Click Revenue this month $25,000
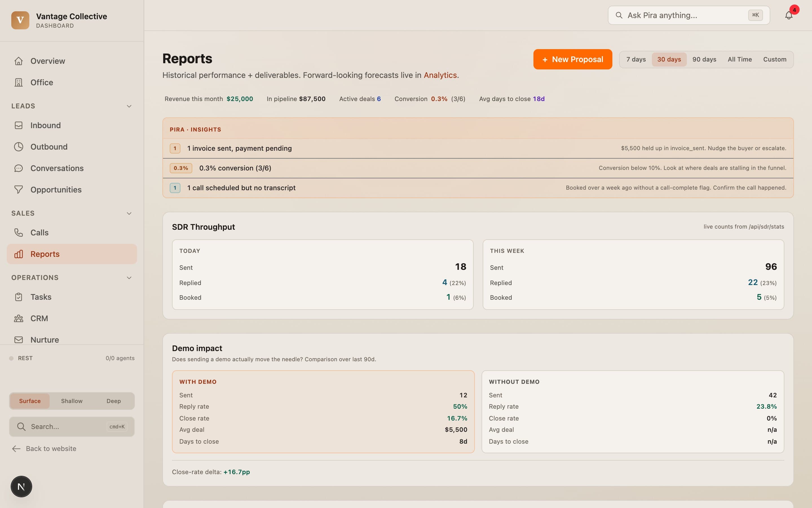Screen dimensions: 812x508 tap(209, 99)
